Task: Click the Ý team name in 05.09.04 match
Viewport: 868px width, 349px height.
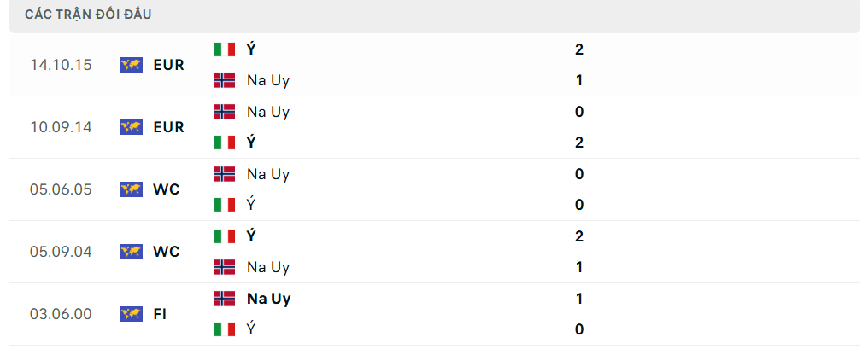Action: pos(251,236)
